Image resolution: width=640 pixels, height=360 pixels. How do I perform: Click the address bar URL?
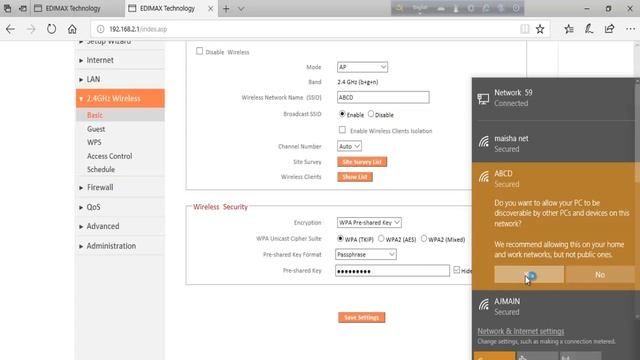tap(138, 29)
